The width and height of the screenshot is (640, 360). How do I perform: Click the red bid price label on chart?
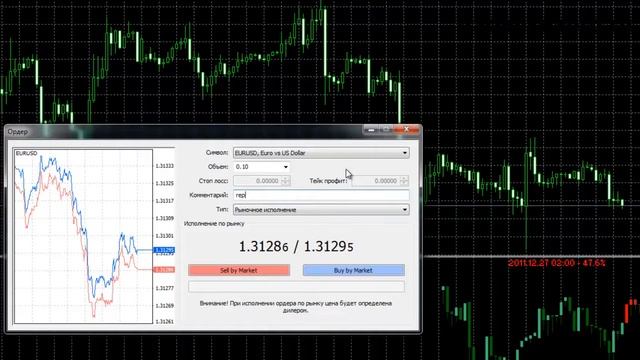(164, 269)
